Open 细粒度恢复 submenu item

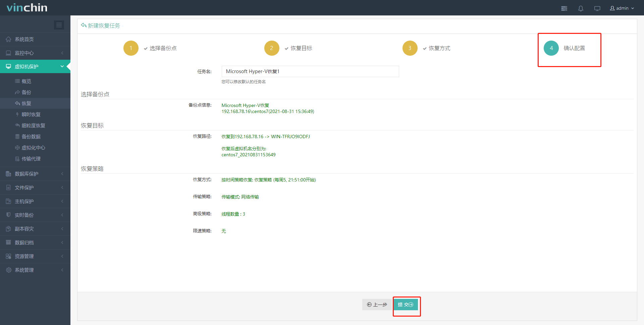click(x=35, y=125)
